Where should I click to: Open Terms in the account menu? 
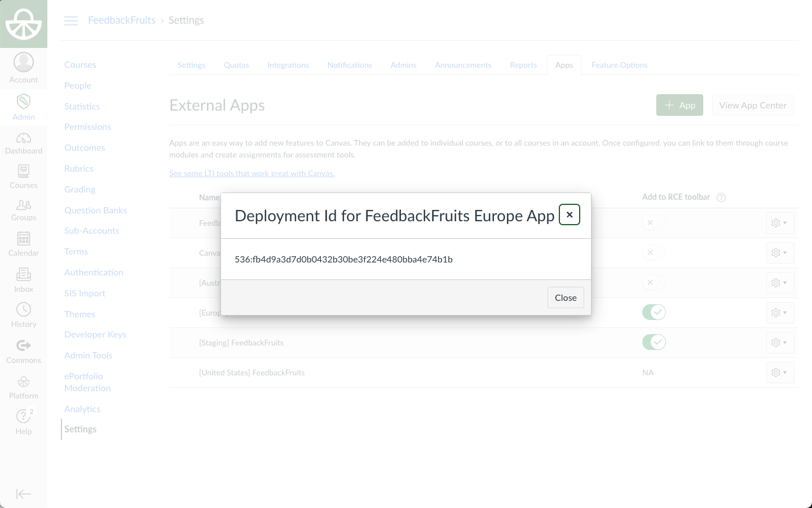tap(76, 252)
